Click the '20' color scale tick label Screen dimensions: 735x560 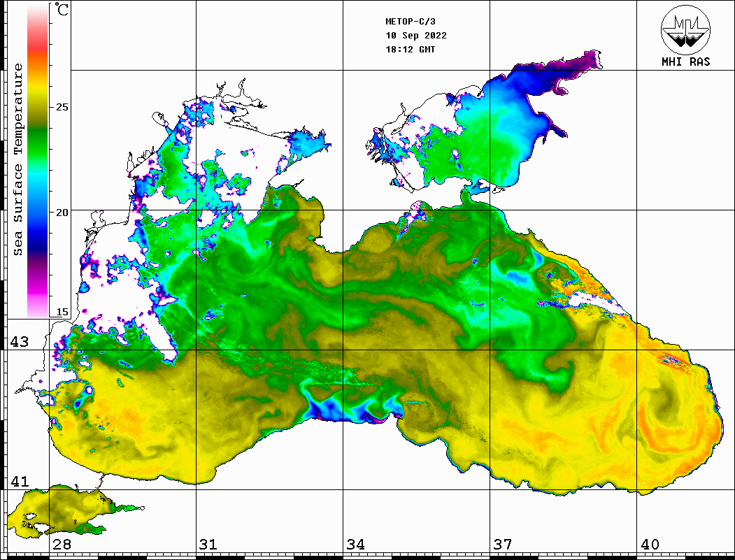point(62,213)
